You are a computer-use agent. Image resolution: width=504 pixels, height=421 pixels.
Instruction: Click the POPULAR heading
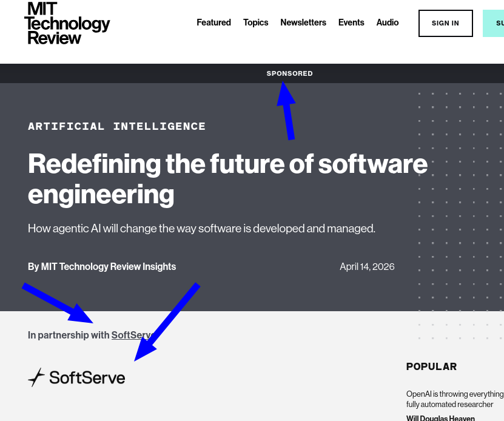pyautogui.click(x=431, y=366)
